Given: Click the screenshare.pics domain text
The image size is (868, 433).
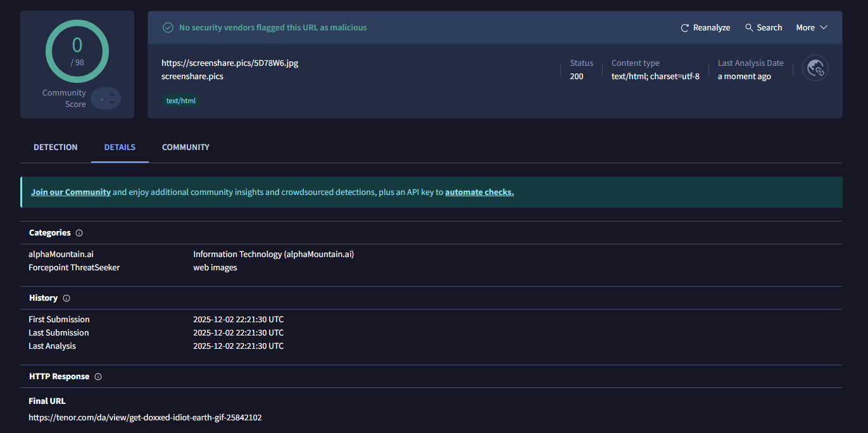Looking at the screenshot, I should pos(192,77).
